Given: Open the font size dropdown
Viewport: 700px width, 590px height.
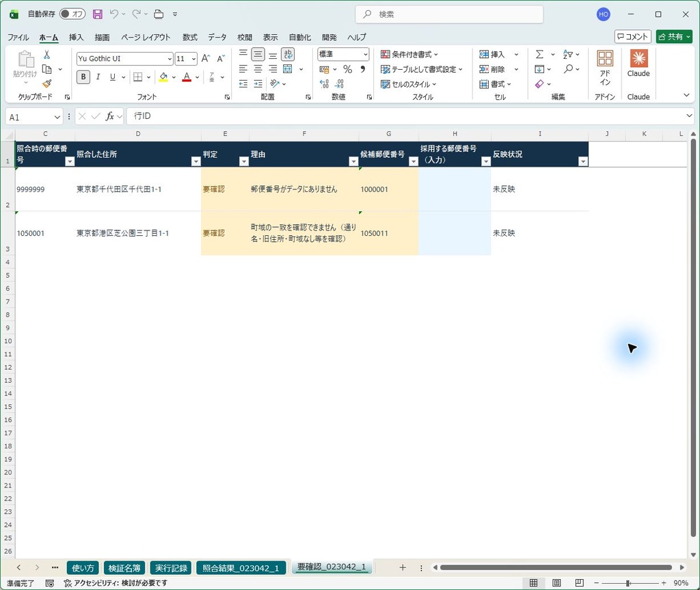Looking at the screenshot, I should (x=193, y=59).
